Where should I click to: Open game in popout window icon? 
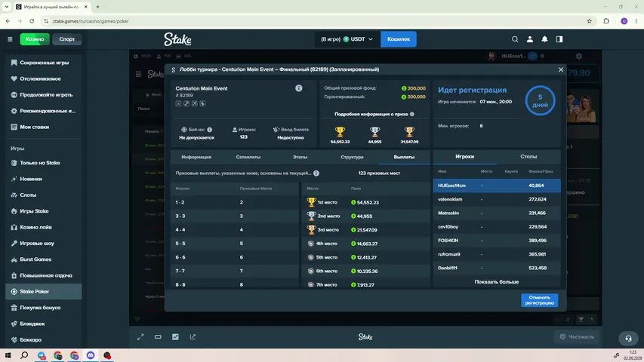(x=193, y=337)
